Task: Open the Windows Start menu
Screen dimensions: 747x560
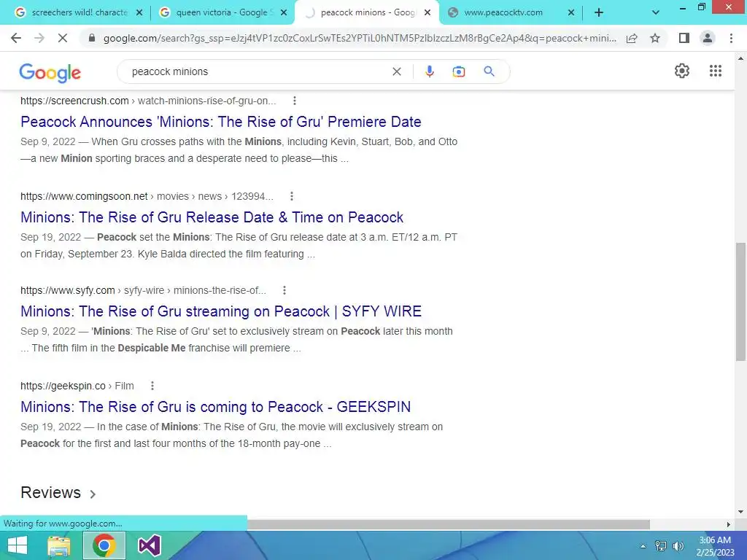Action: (18, 545)
